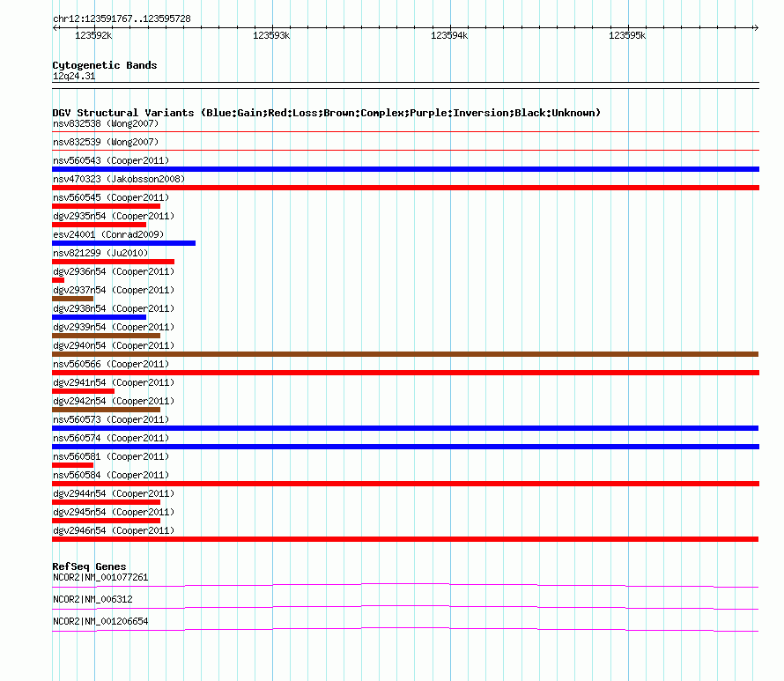Select the dgv2940n54 brown complex bar
The image size is (784, 681).
(x=405, y=354)
